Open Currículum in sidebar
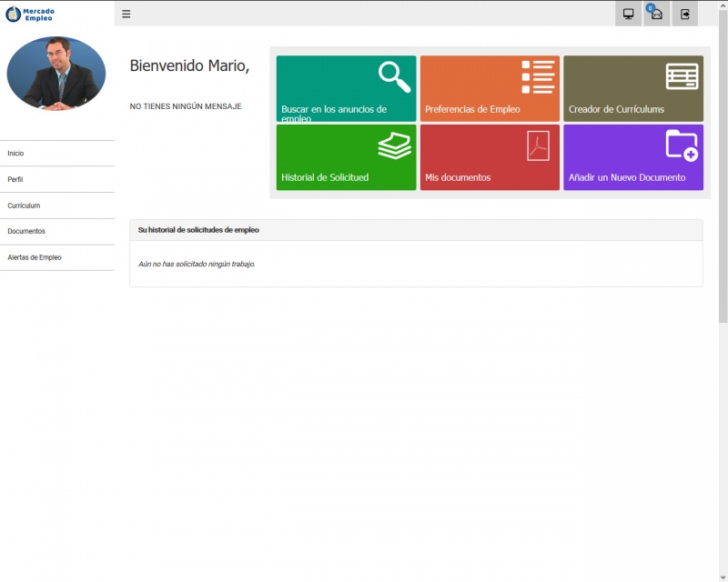Image resolution: width=728 pixels, height=582 pixels. (x=57, y=206)
